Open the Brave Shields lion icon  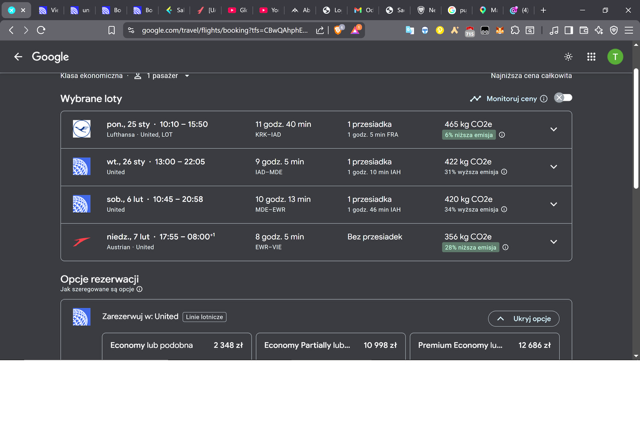pyautogui.click(x=338, y=30)
